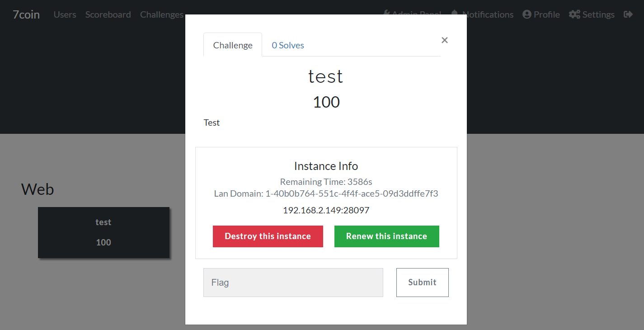Switch to the 0 Solves tab
This screenshot has height=330, width=644.
(288, 45)
